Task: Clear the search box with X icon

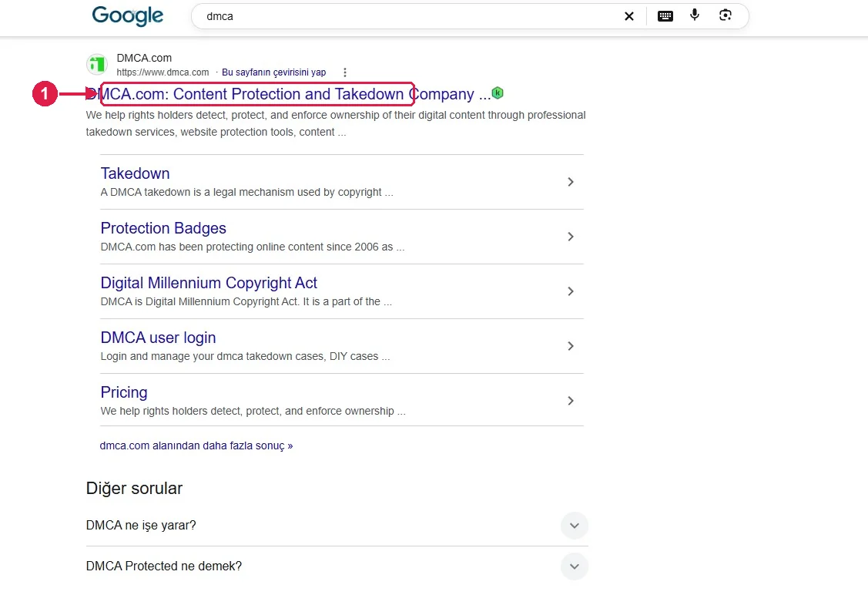Action: click(628, 16)
